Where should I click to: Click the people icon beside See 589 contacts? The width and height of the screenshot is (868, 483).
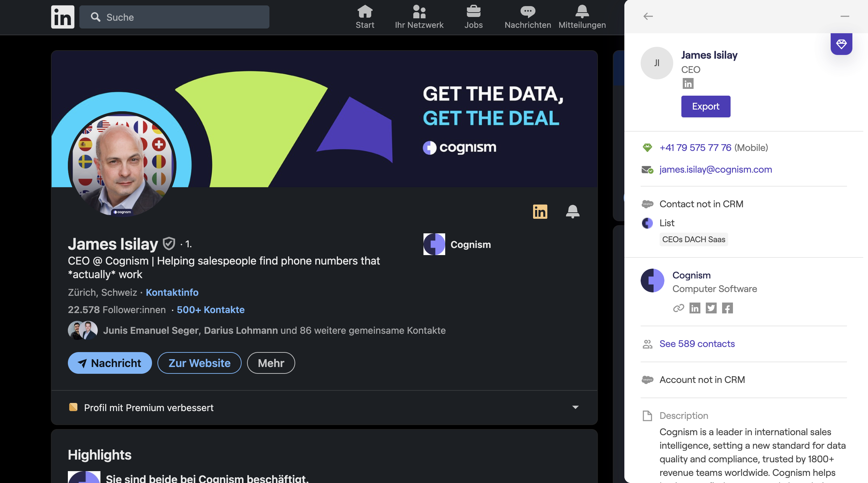[647, 344]
